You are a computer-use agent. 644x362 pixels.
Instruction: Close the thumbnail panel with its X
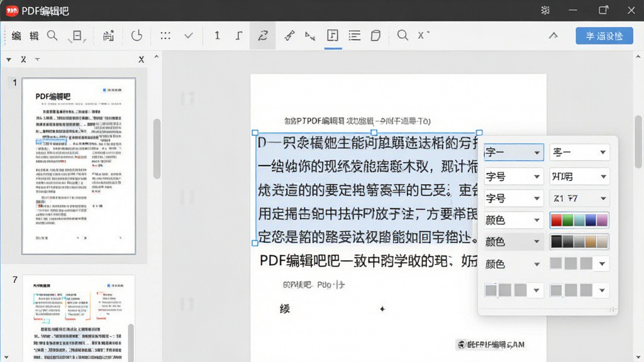pyautogui.click(x=142, y=60)
